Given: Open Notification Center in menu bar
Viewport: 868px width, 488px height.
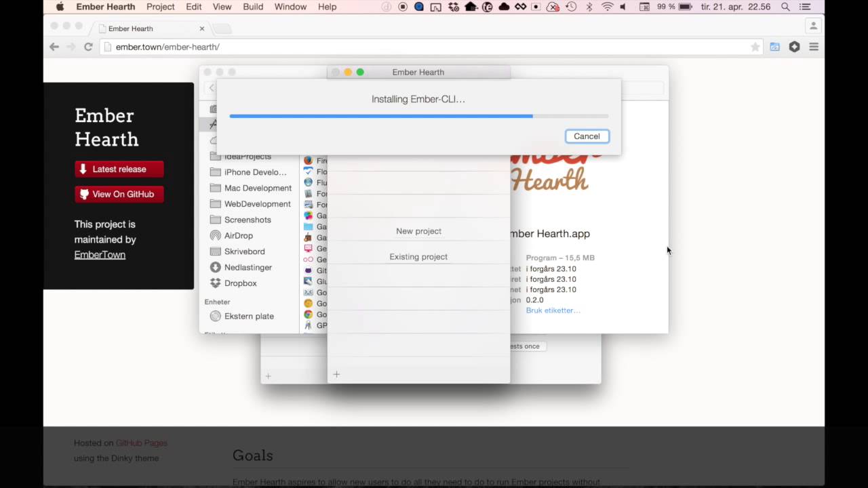Looking at the screenshot, I should coord(805,7).
